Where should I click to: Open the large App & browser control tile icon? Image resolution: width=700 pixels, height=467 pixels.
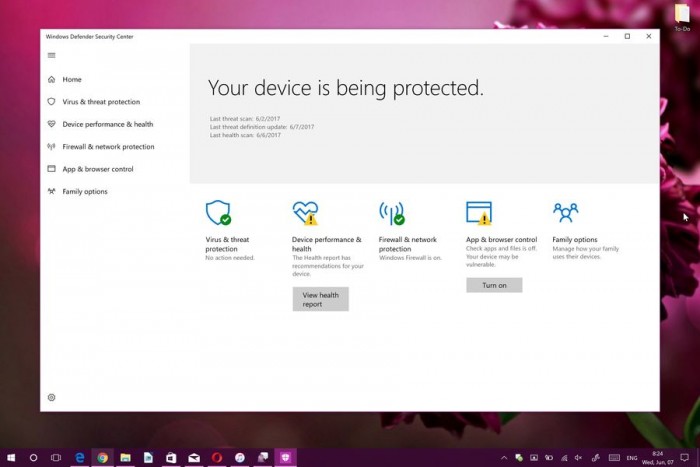[479, 213]
